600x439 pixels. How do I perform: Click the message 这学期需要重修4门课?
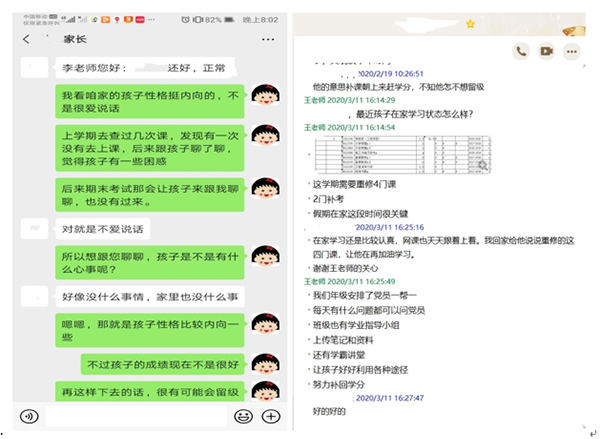tap(354, 184)
